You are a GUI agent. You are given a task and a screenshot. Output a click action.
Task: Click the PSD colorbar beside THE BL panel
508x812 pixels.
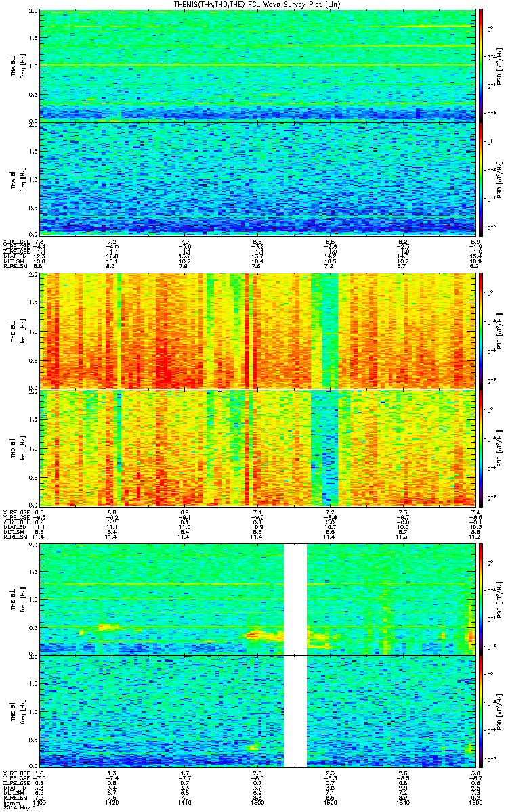[x=481, y=599]
